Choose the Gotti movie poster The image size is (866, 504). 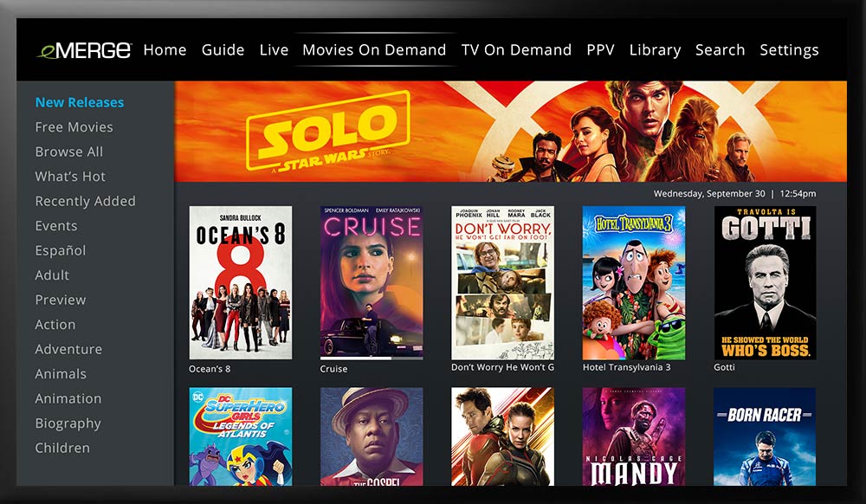click(765, 282)
